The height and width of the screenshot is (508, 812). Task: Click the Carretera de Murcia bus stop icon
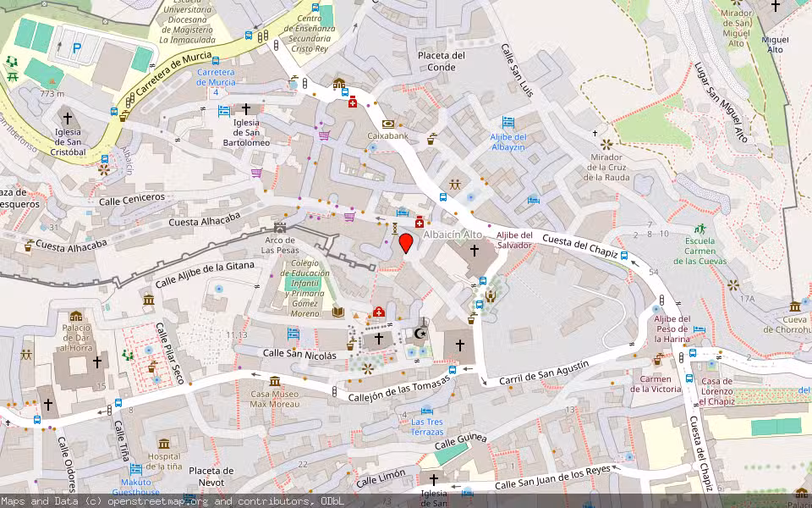[216, 61]
